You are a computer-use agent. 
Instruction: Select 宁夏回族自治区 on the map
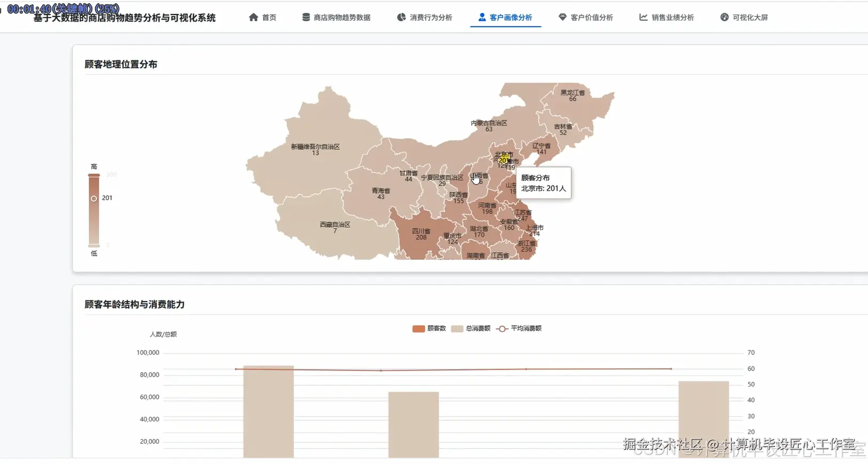point(442,180)
